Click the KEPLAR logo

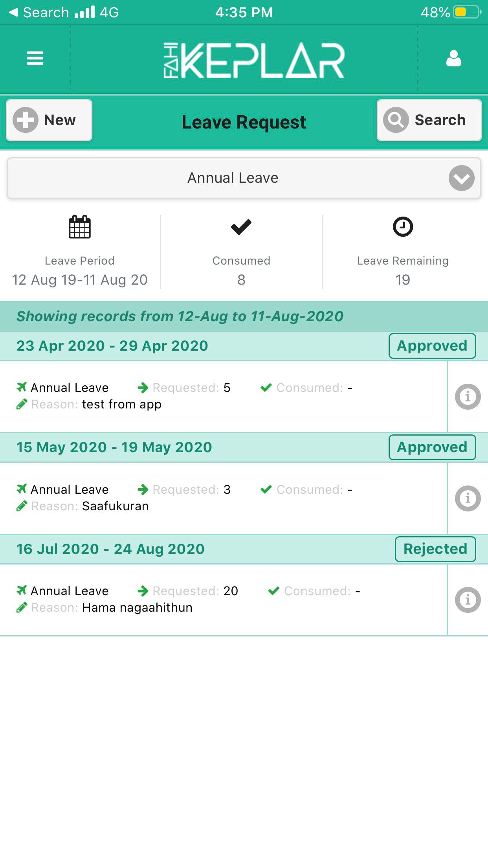click(254, 60)
